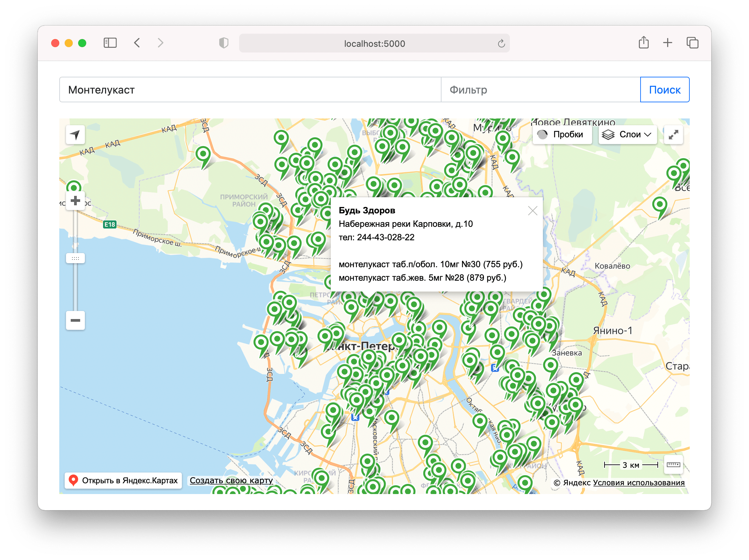Enter fullscreen map mode
The height and width of the screenshot is (560, 749).
[673, 135]
